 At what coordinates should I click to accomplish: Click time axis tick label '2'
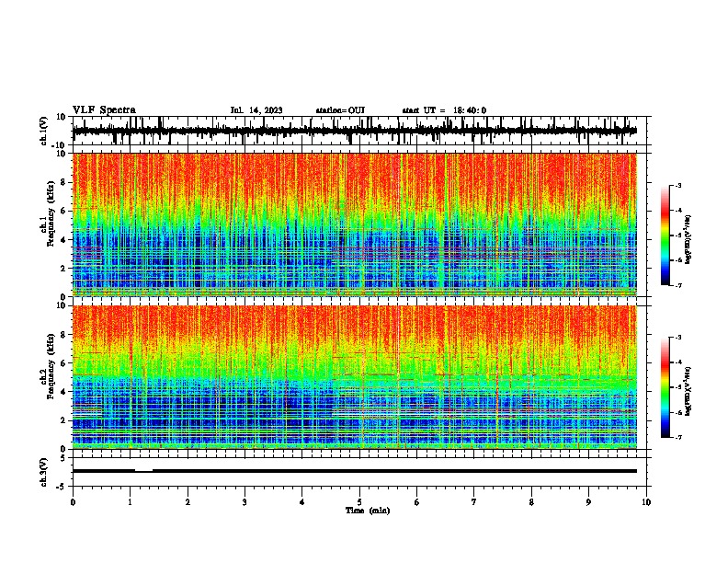point(188,502)
